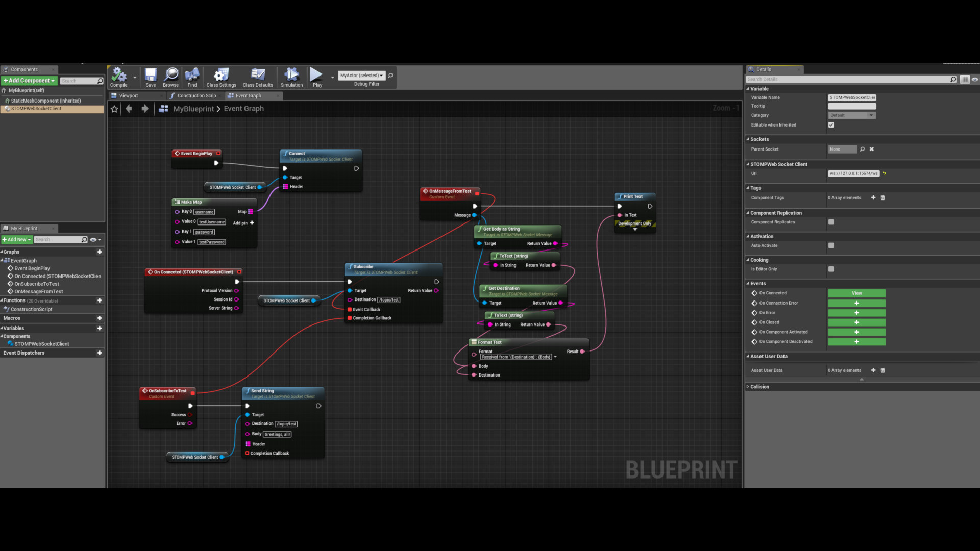Image resolution: width=980 pixels, height=551 pixels.
Task: Expand the Collision section
Action: (759, 387)
